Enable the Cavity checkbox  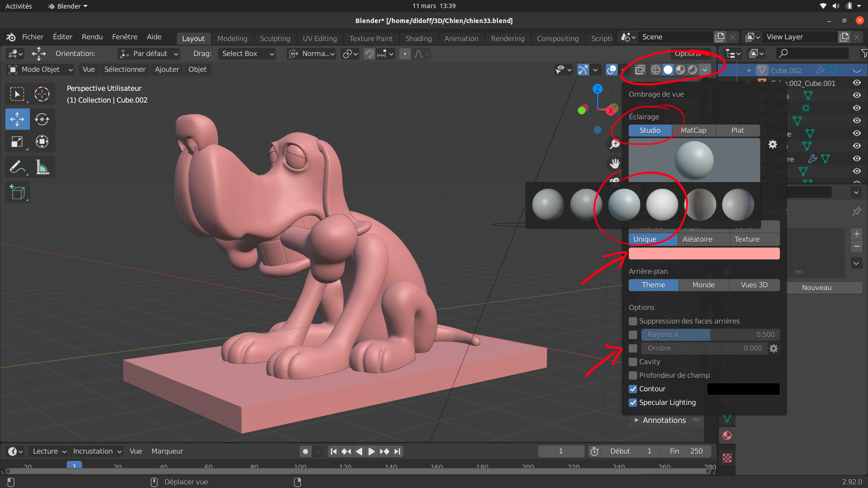[633, 362]
